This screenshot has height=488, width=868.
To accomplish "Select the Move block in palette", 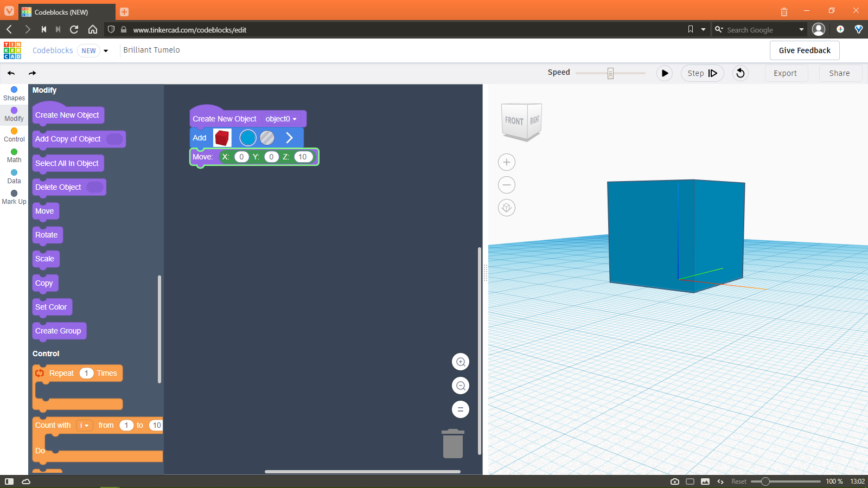I will (x=45, y=211).
